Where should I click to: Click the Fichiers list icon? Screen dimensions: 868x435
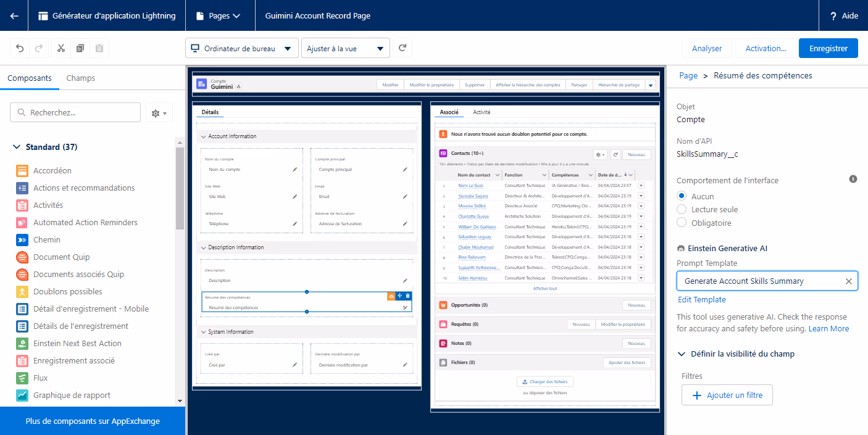click(443, 362)
